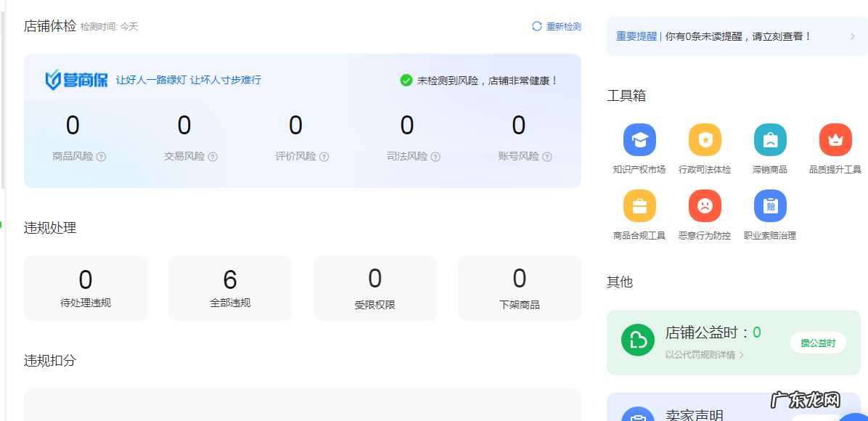Open the 恶意行为防控 tool
Screen dimensions: 868x421
tap(705, 205)
